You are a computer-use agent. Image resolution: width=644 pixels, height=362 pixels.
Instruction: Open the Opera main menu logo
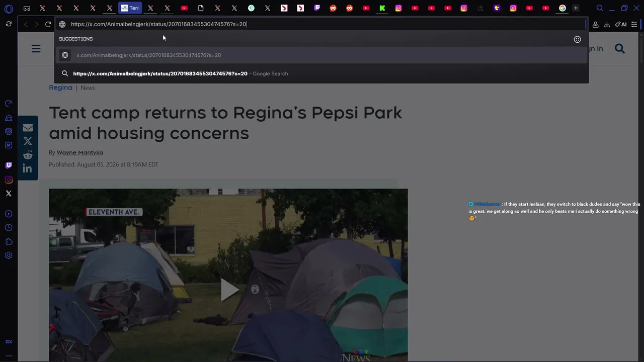9,9
